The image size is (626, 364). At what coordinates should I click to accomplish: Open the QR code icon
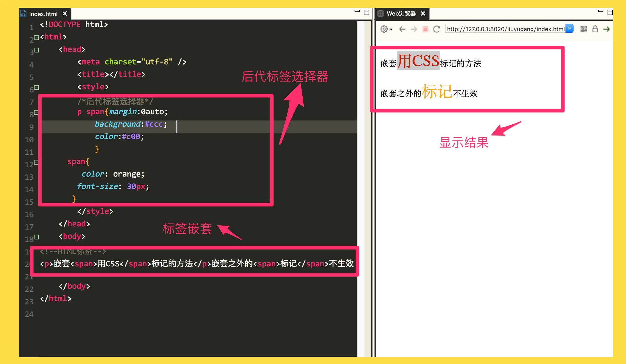583,29
